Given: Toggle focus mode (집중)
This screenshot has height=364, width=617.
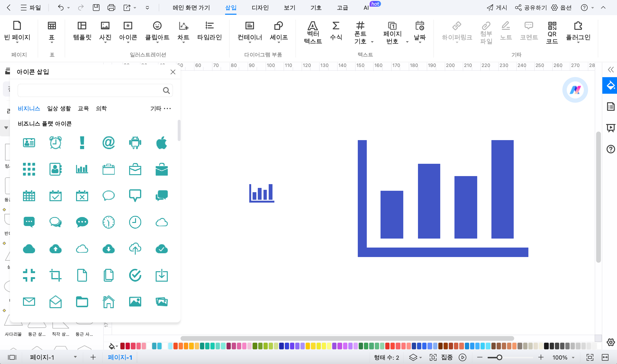Looking at the screenshot, I should point(441,357).
